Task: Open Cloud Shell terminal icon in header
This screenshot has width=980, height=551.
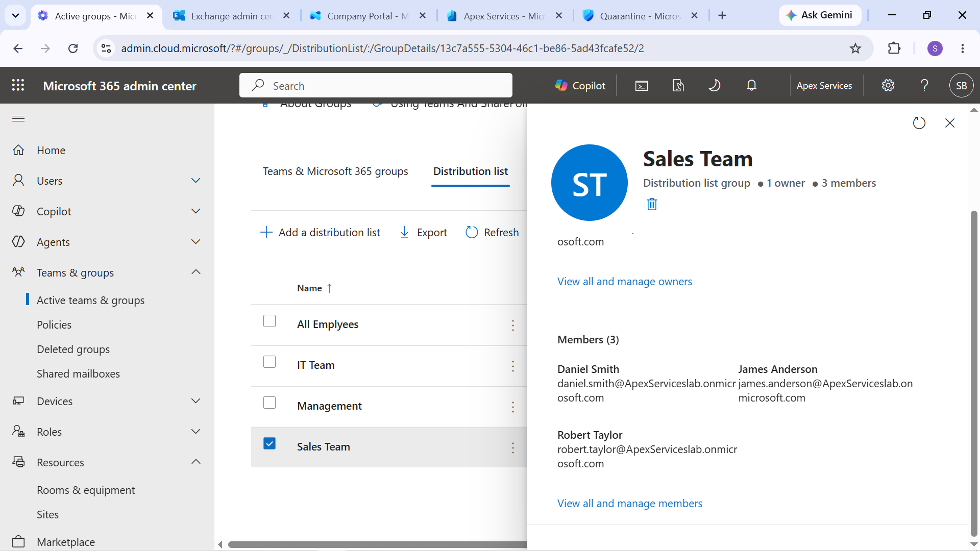Action: [x=642, y=86]
